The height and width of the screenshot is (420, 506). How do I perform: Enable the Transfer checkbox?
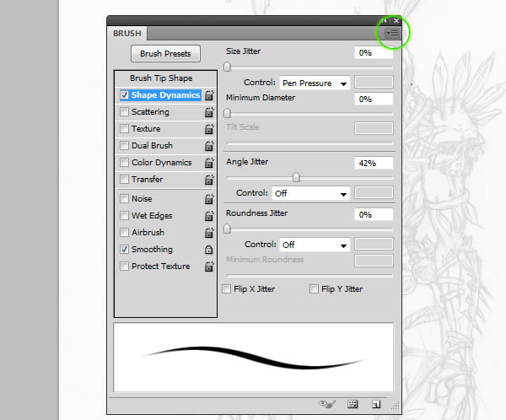(124, 179)
